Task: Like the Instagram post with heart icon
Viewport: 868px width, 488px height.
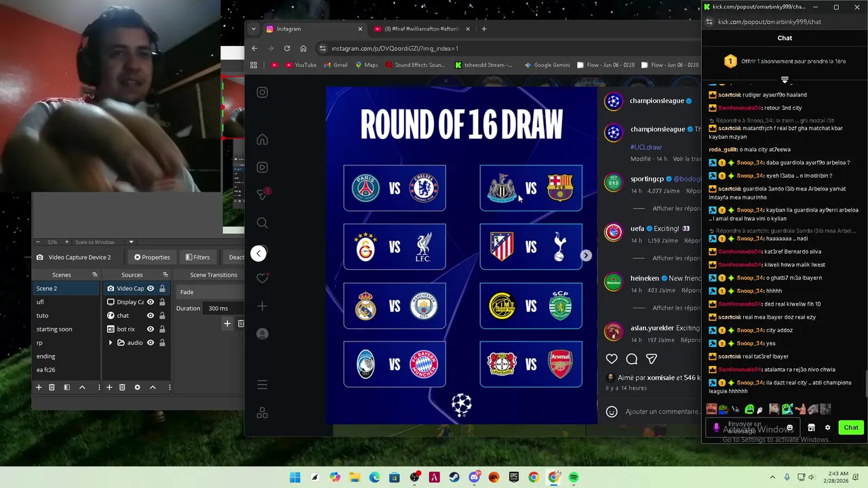Action: tap(612, 359)
